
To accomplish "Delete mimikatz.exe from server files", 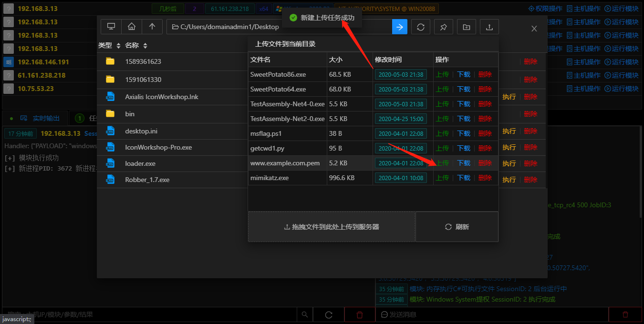I will click(x=485, y=178).
